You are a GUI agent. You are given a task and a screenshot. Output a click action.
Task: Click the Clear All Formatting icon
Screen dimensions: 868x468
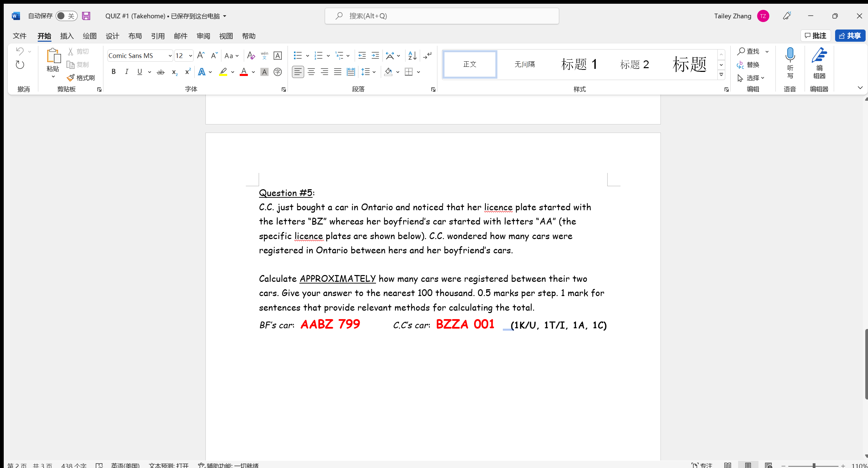click(251, 55)
